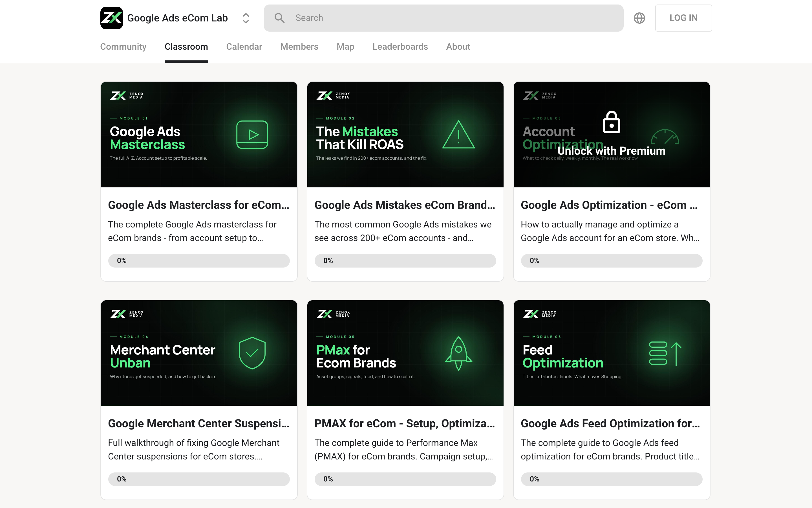This screenshot has width=812, height=508.
Task: Open the About tab
Action: pyautogui.click(x=458, y=47)
